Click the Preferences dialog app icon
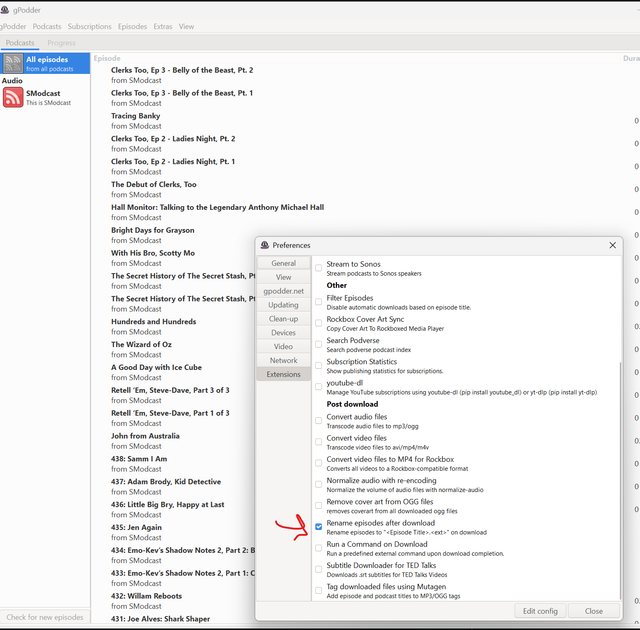 pyautogui.click(x=264, y=245)
